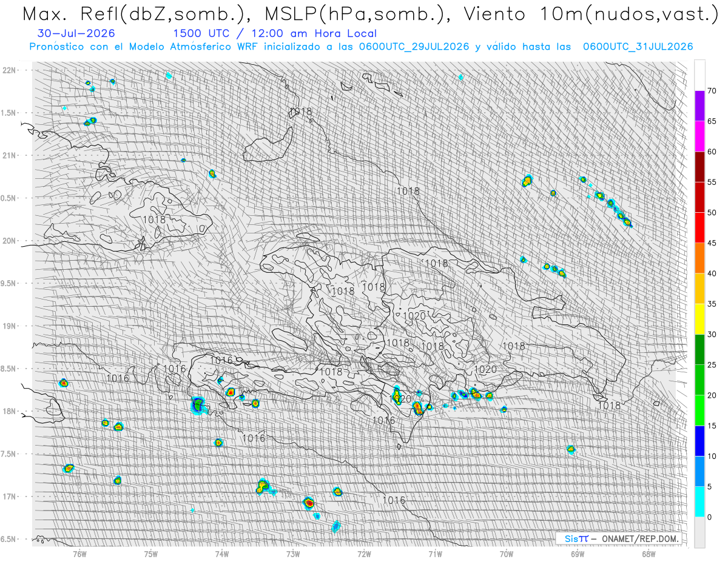
Task: Click the "72W" longitude label
Action: (x=364, y=554)
